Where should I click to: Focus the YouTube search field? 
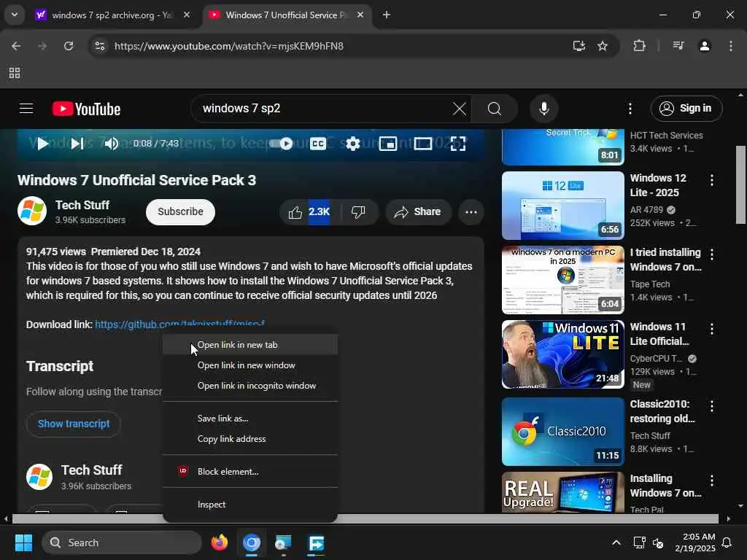point(324,109)
